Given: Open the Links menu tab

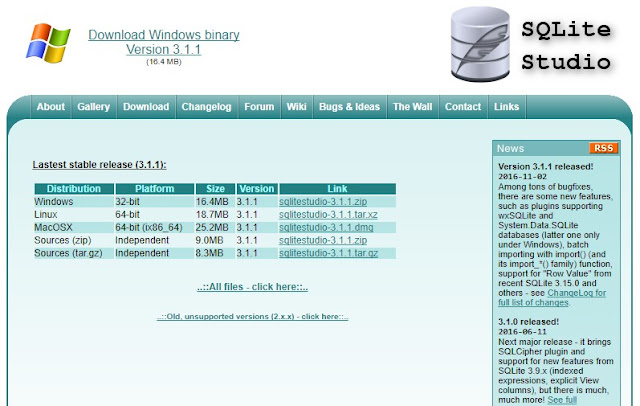Looking at the screenshot, I should click(x=507, y=107).
